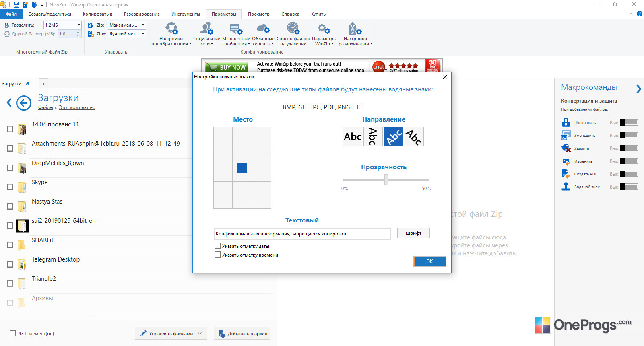Screen dimensions: 644x346
Task: Click the save icon in quick access toolbar
Action: click(17, 5)
